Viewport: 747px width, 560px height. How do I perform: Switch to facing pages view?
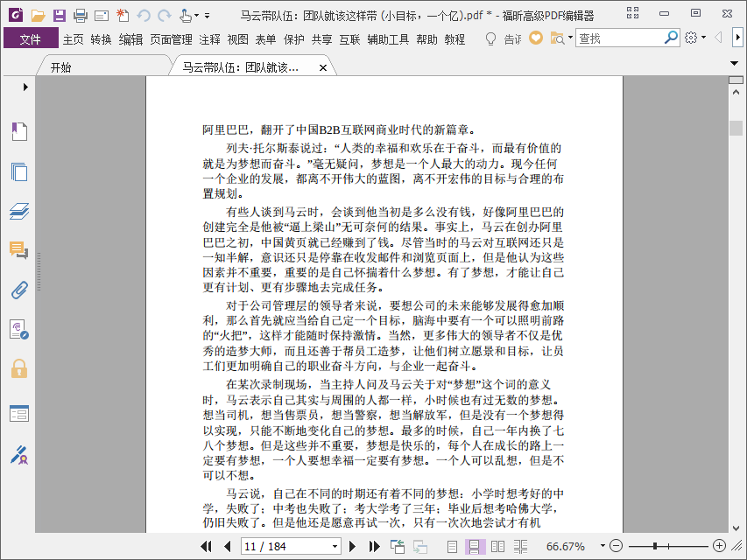tap(497, 546)
